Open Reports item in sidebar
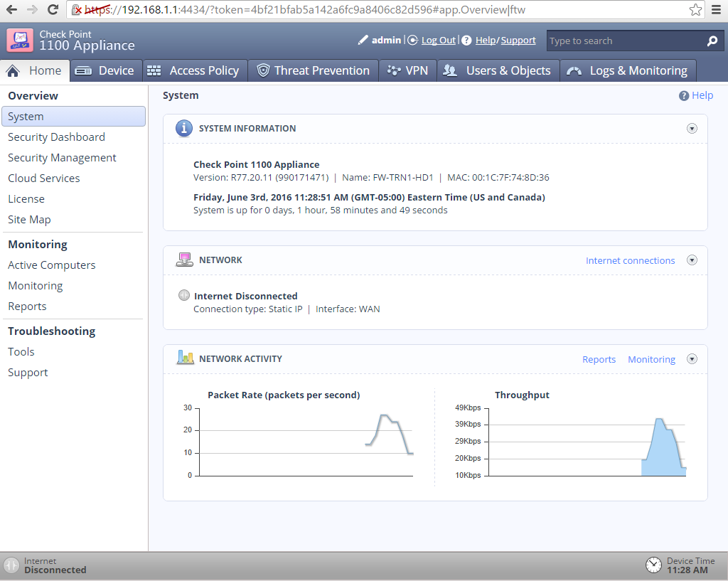Image resolution: width=728 pixels, height=581 pixels. (x=27, y=307)
